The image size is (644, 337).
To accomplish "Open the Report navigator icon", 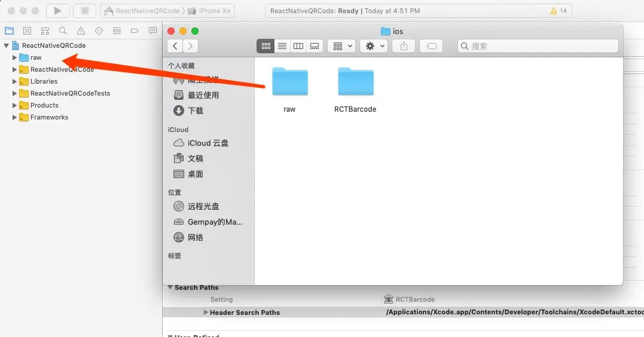I will [153, 31].
